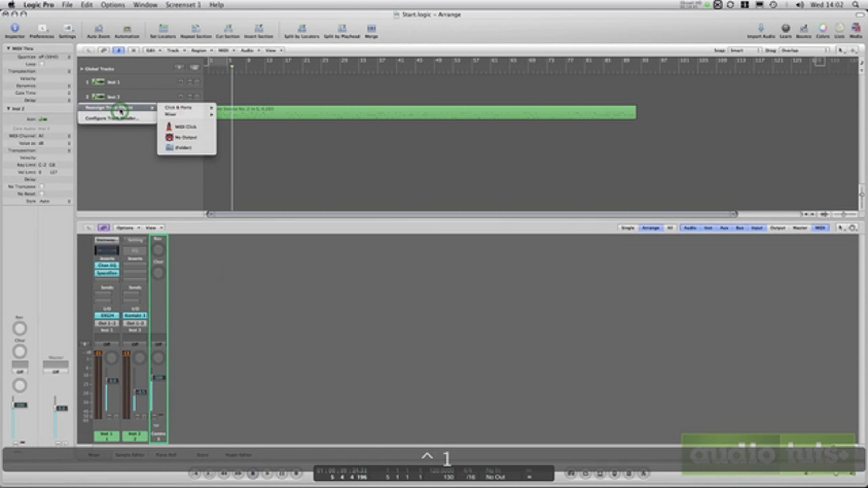868x488 pixels.
Task: Click the Inst 1 channel volume fader
Action: click(112, 381)
